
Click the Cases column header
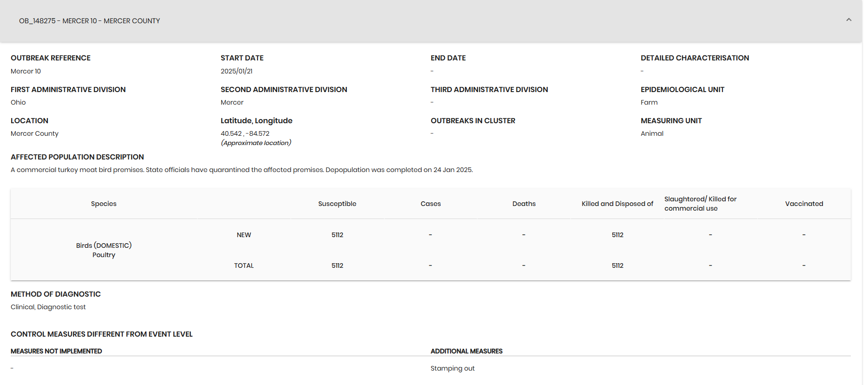[431, 204]
